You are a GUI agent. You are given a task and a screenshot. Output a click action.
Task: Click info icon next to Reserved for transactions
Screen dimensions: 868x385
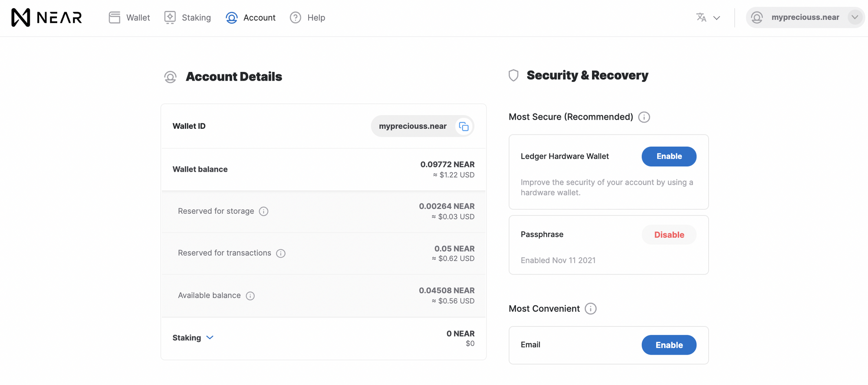coord(281,253)
